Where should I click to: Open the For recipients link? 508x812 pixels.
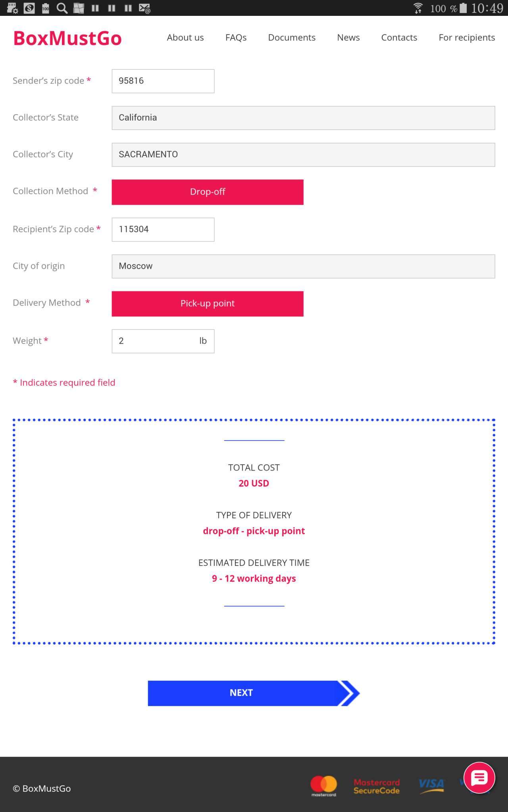pos(466,38)
